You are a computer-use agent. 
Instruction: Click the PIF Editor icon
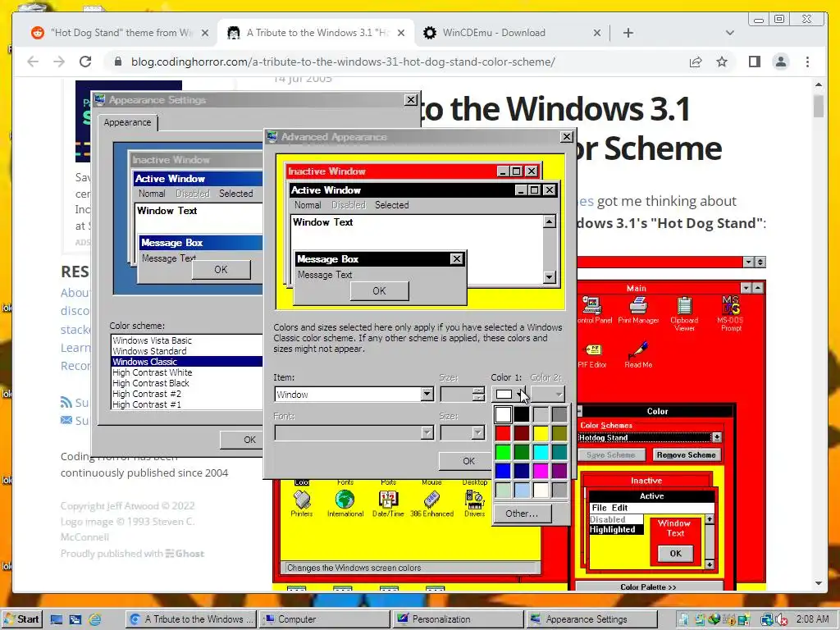(592, 354)
